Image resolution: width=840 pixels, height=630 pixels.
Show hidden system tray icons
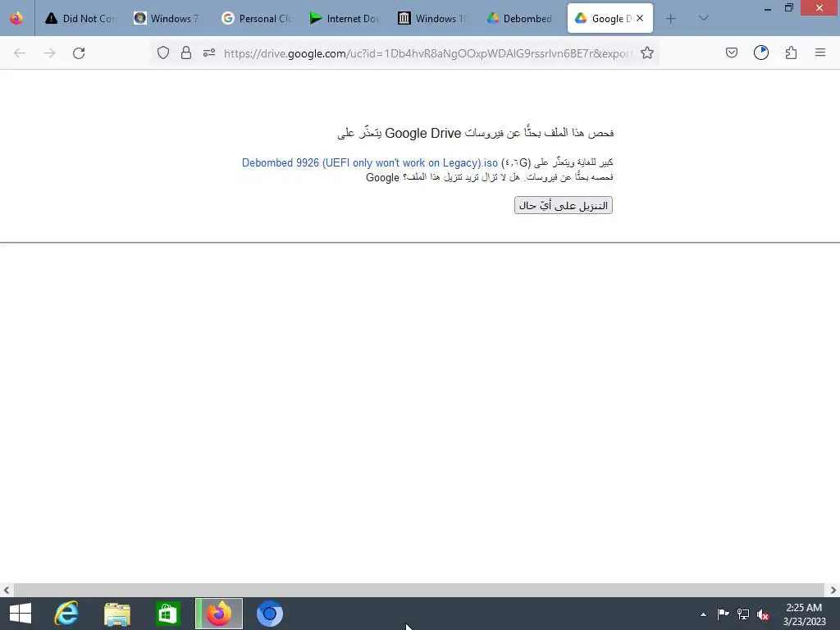703,614
